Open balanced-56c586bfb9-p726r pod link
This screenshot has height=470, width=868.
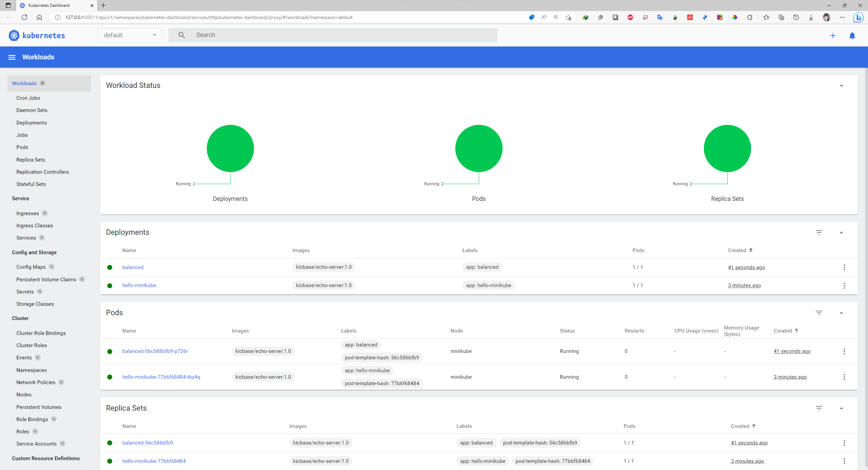[x=155, y=351]
